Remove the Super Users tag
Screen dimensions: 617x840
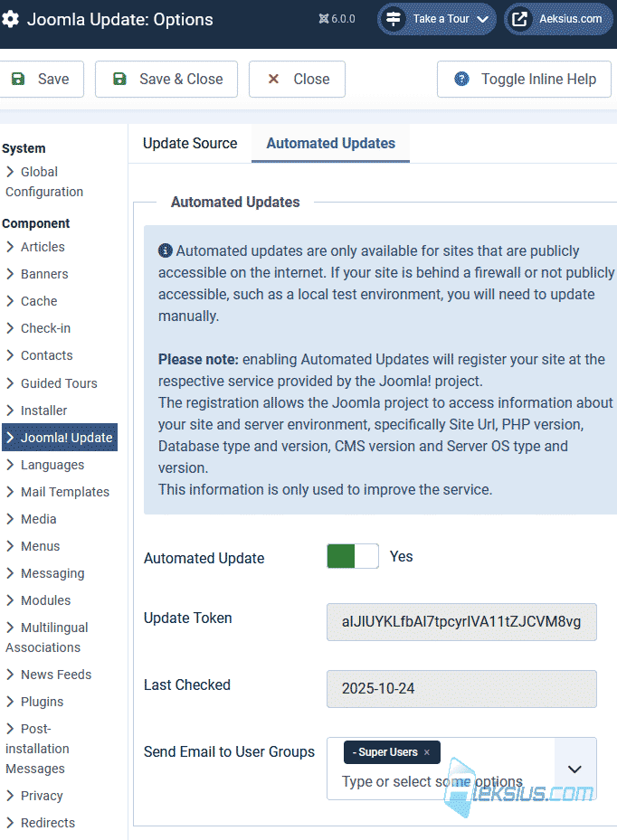pos(427,752)
